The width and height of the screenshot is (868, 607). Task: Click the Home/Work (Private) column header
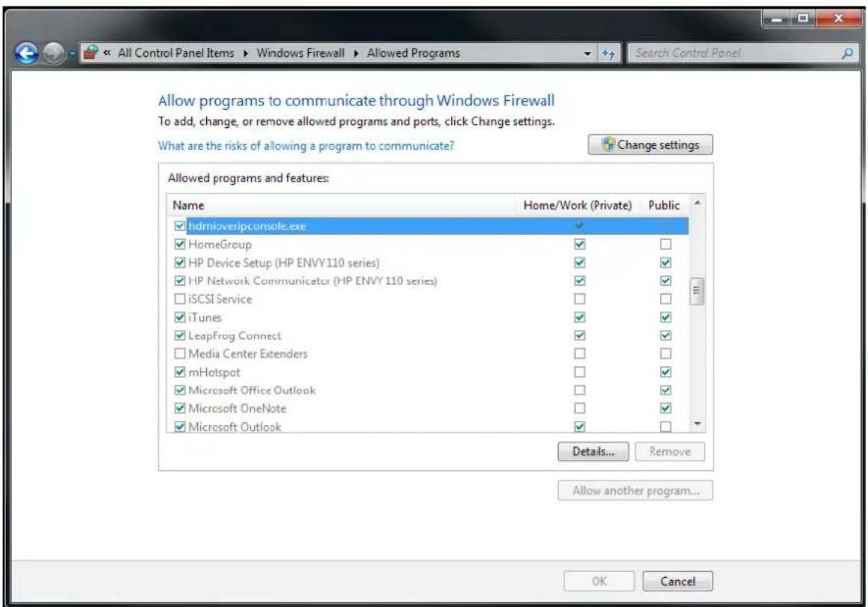point(577,206)
